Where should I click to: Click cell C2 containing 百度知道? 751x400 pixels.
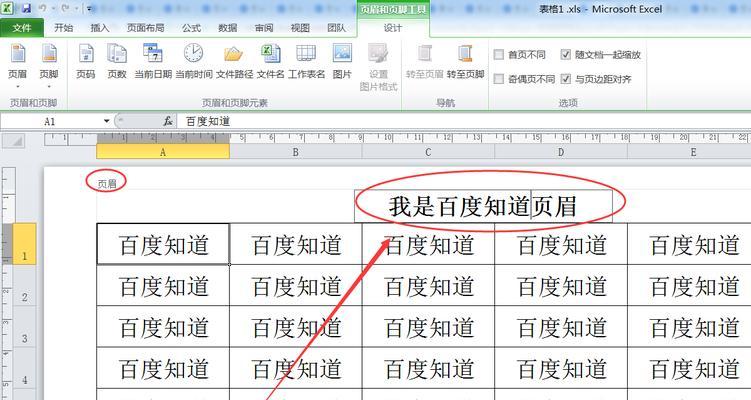(x=428, y=286)
